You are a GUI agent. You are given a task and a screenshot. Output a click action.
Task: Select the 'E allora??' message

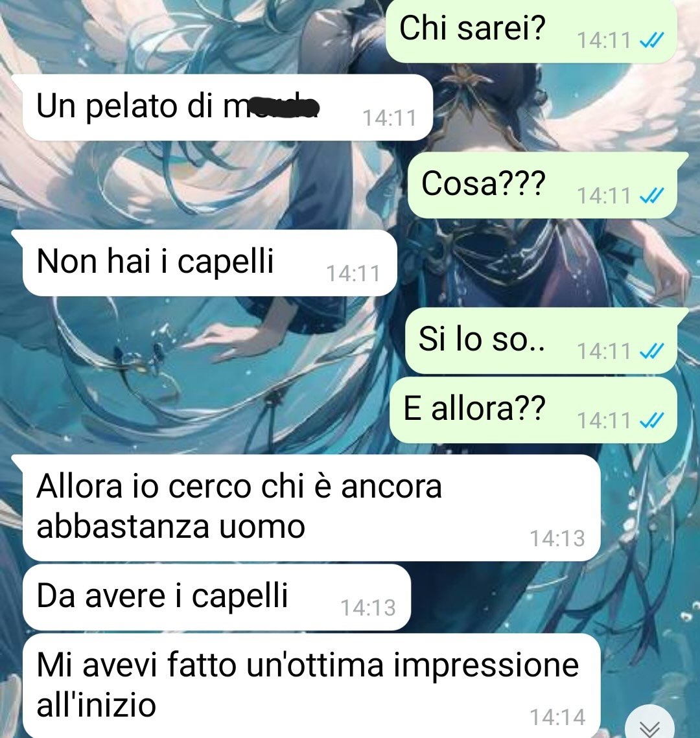(533, 410)
